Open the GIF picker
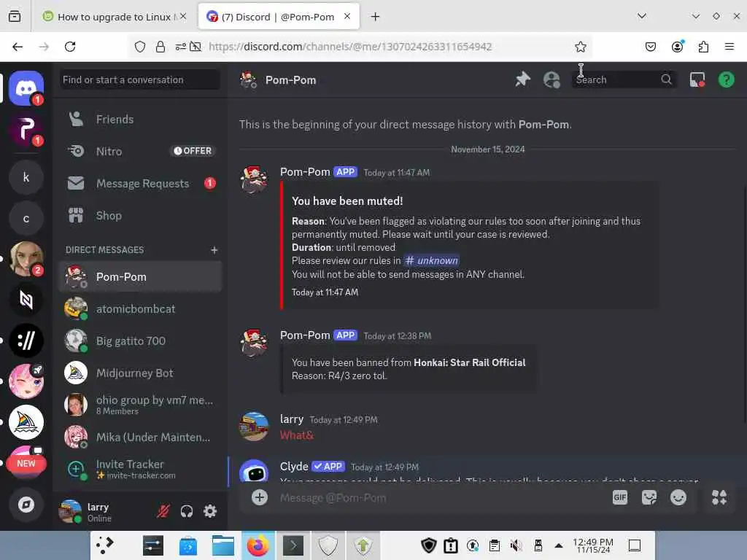Screen dimensions: 747x560 coord(619,497)
